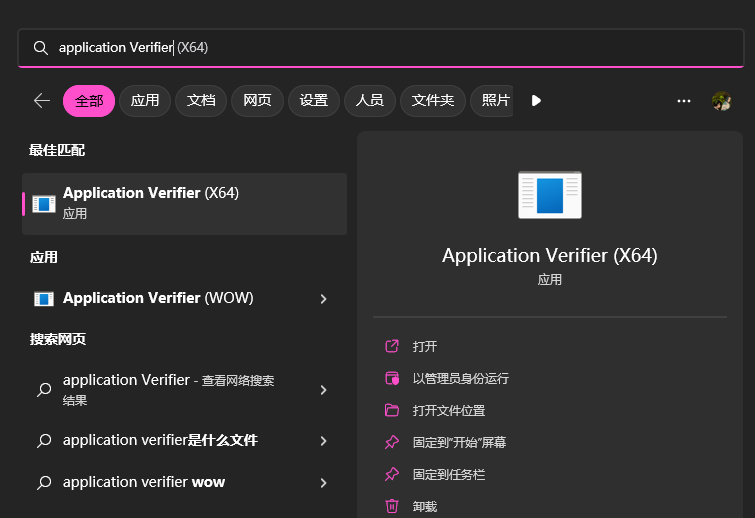Expand Application Verifier (WOW) details chevron
This screenshot has height=518, width=755.
click(324, 299)
